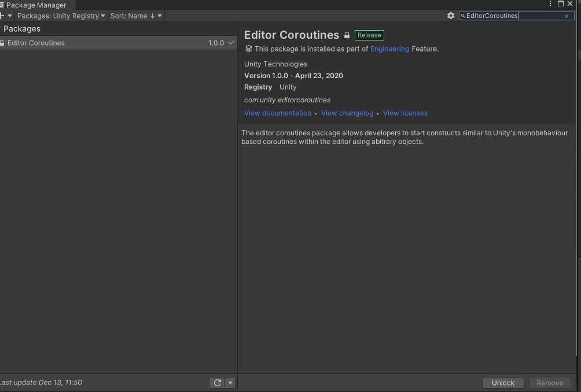Screen dimensions: 581x392
Task: Click the lock icon beside Editor Coroutines title
Action: 347,35
